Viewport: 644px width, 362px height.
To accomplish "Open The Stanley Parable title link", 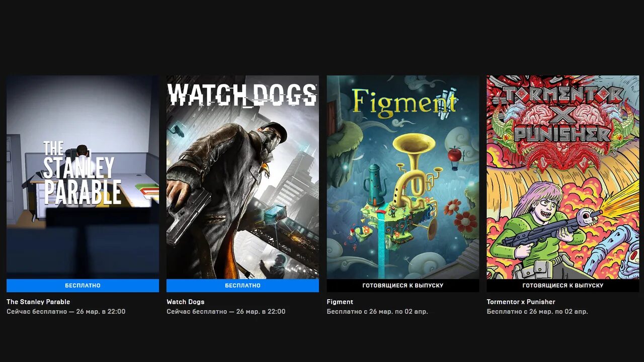I will coord(38,302).
